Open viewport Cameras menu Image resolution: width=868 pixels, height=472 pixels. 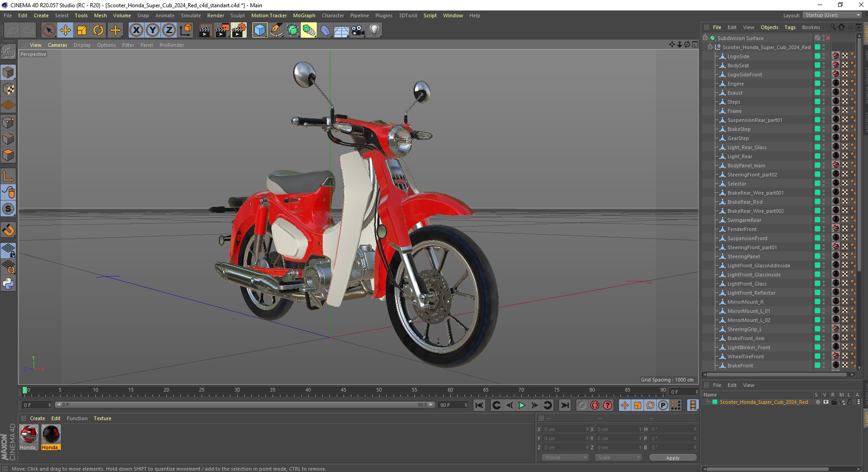tap(57, 45)
